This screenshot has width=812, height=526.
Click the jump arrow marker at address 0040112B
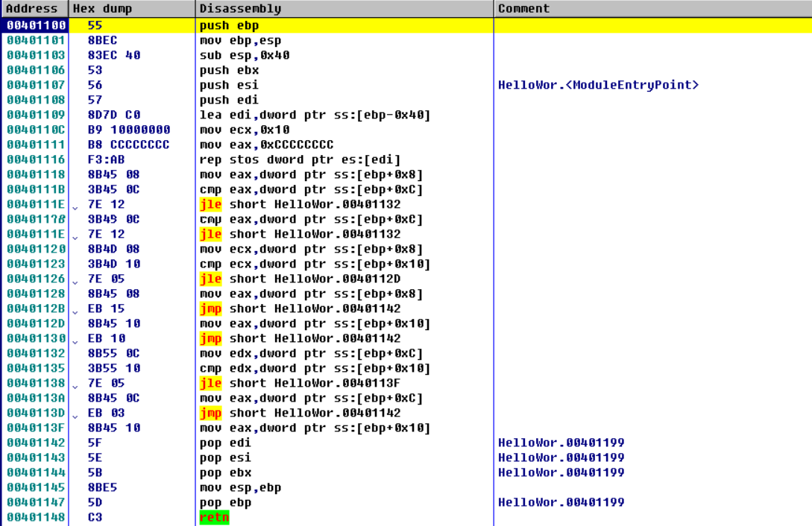75,310
